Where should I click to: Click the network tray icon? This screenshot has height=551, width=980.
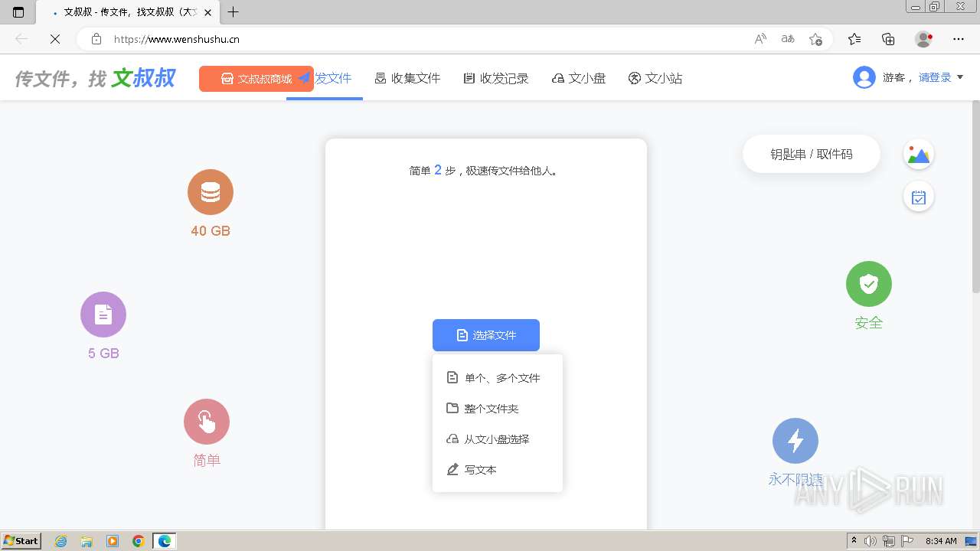coord(888,541)
